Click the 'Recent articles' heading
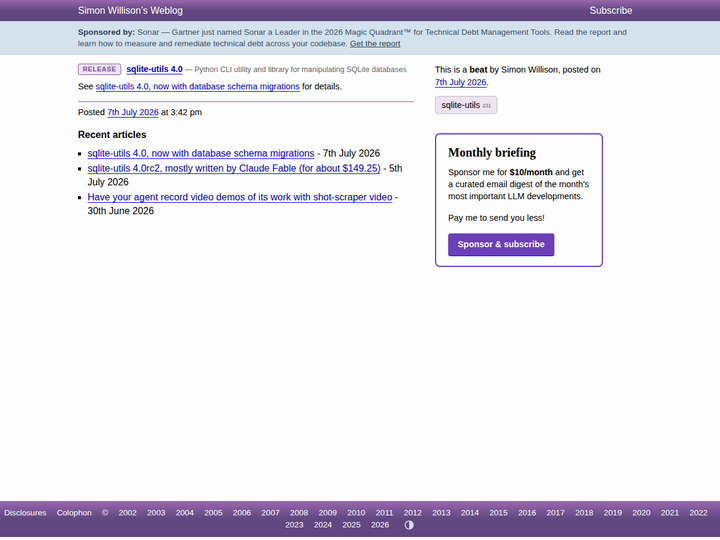The width and height of the screenshot is (720, 540). click(x=112, y=135)
